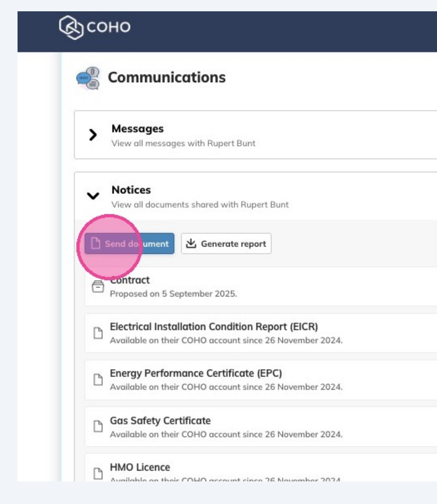Open the Electrical Installation Condition Report title
The width and height of the screenshot is (437, 504).
coord(213,327)
